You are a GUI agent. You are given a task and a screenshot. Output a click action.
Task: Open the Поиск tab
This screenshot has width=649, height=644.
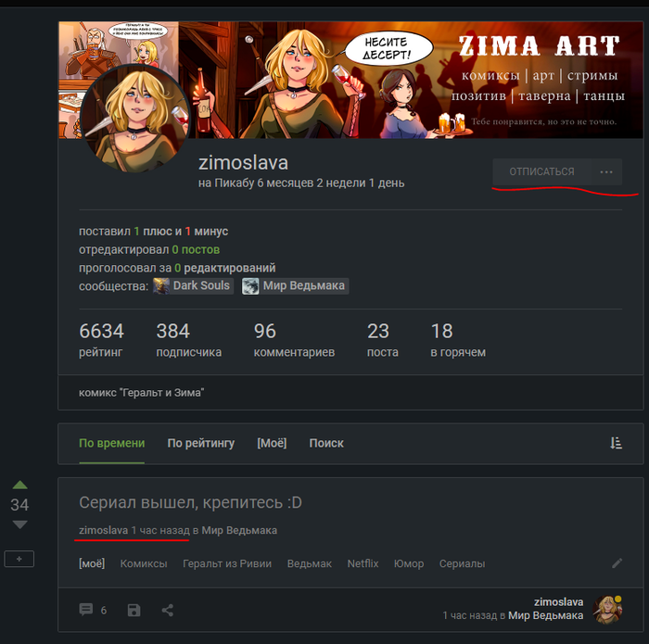tap(326, 443)
